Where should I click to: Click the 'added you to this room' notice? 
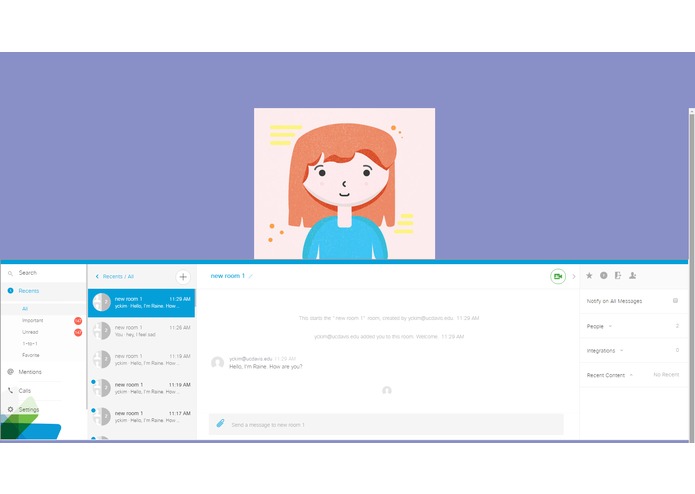[x=389, y=337]
